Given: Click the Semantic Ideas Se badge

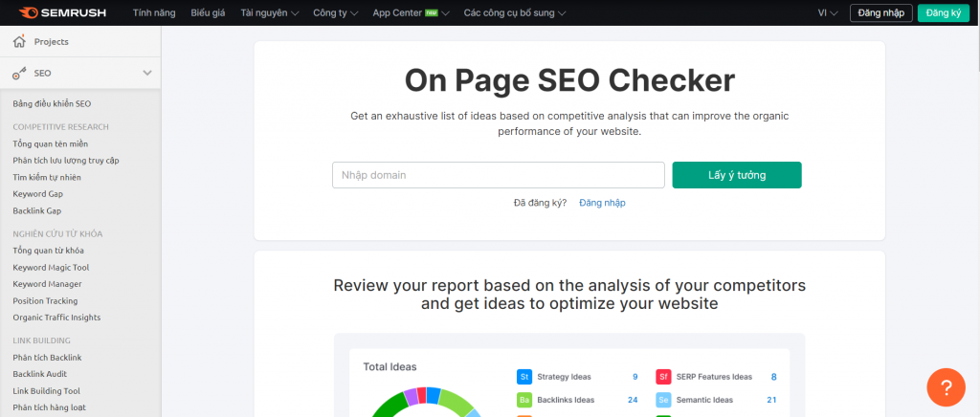Looking at the screenshot, I should [663, 400].
